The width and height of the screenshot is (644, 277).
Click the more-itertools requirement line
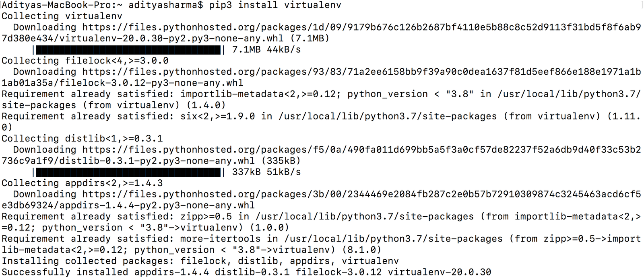pyautogui.click(x=321, y=244)
